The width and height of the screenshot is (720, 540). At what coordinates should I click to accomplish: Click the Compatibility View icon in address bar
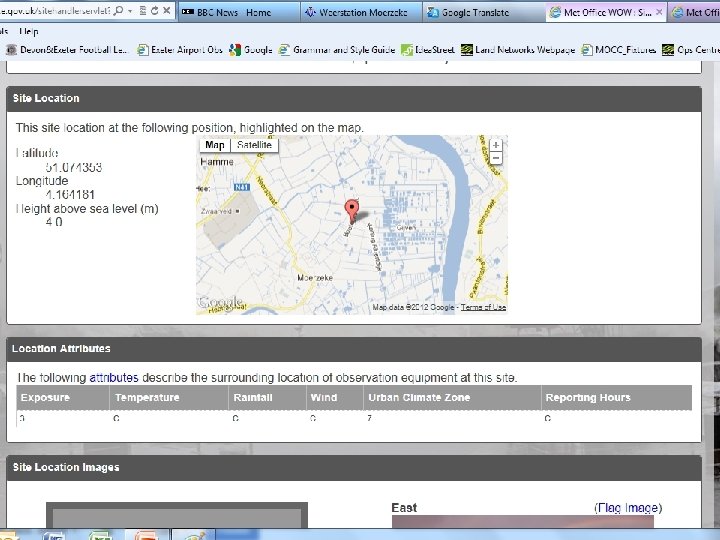point(143,11)
